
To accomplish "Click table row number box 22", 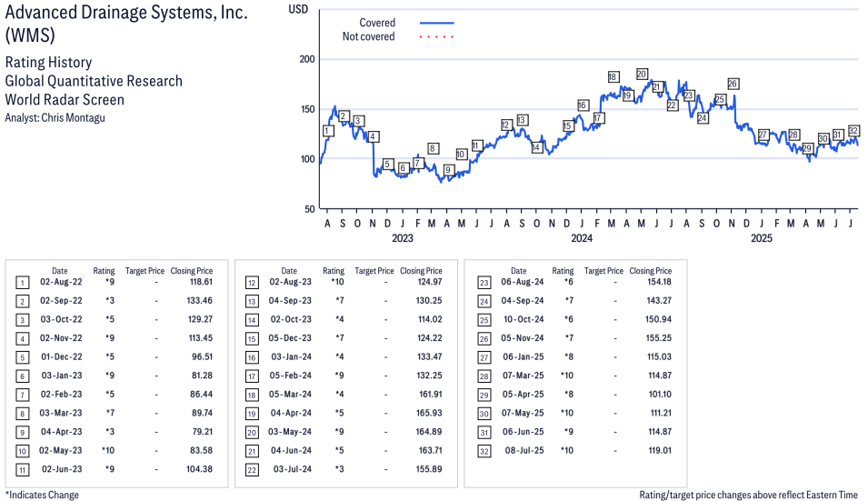I will point(252,470).
